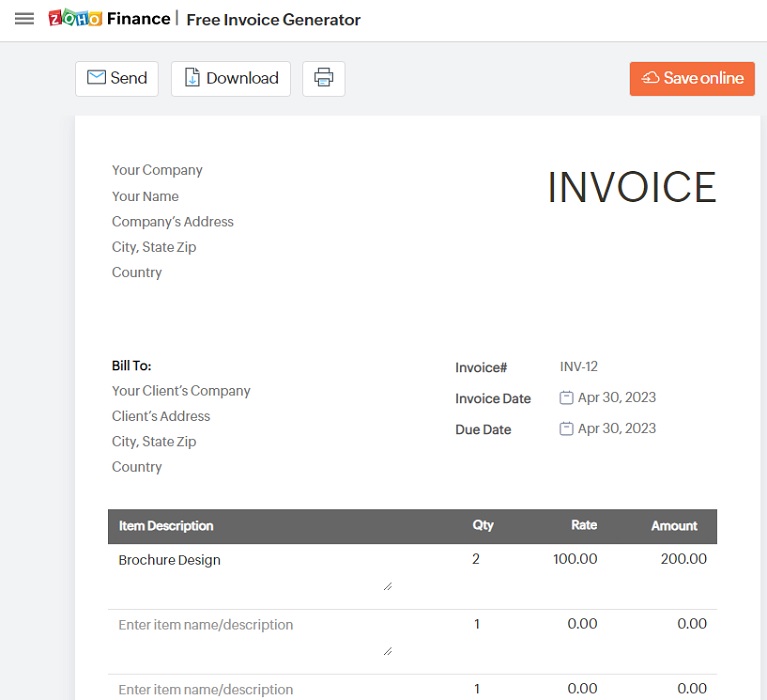
Task: Click the Amount column header
Action: 674,526
